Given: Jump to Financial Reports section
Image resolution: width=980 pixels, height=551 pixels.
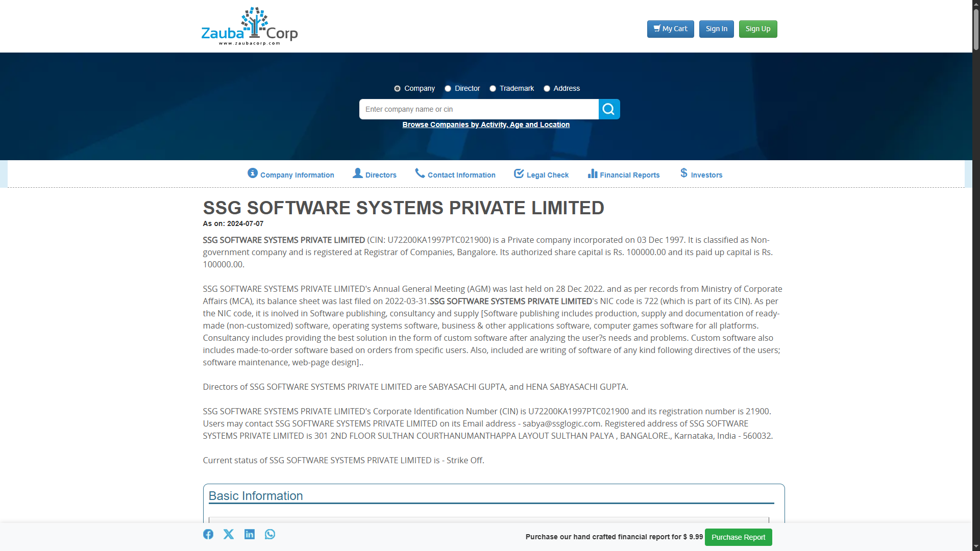Looking at the screenshot, I should point(624,174).
